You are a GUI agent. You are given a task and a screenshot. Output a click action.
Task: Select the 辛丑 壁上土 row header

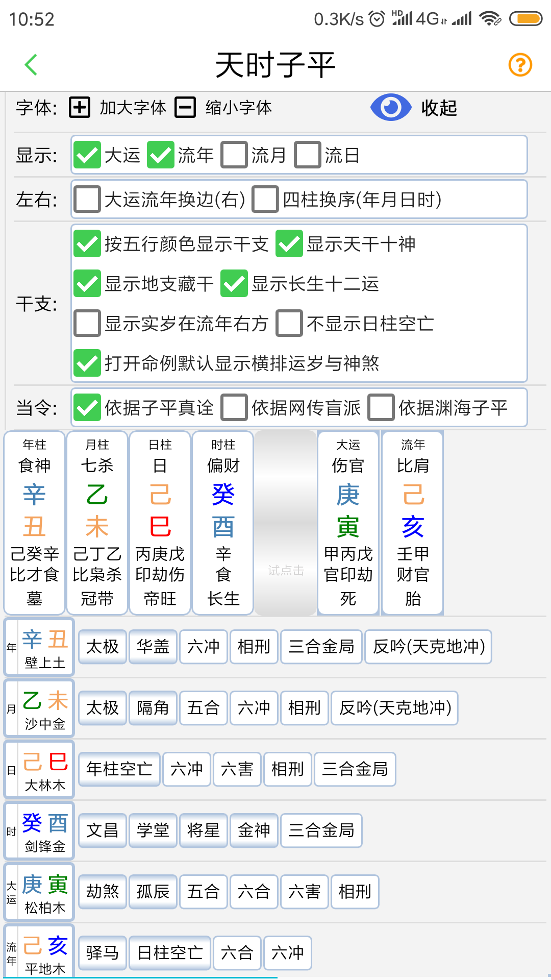(40, 647)
